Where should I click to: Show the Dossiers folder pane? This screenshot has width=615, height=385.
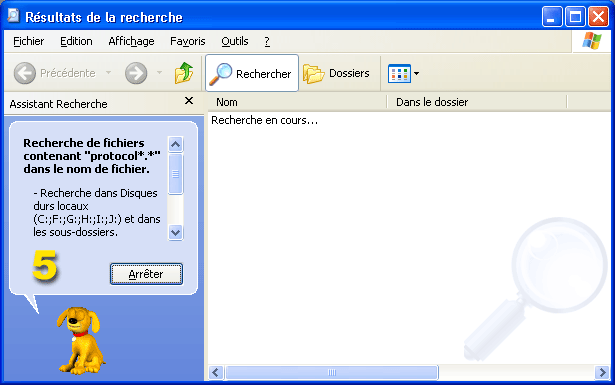pyautogui.click(x=337, y=73)
